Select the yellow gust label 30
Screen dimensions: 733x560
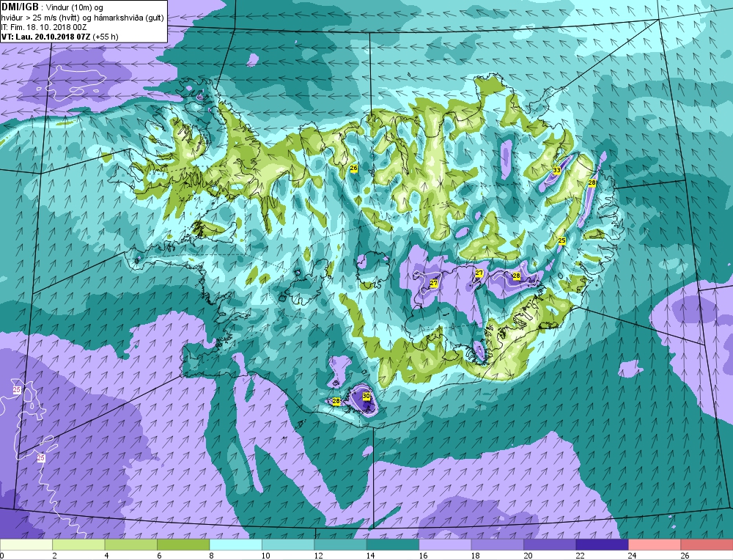tap(366, 396)
